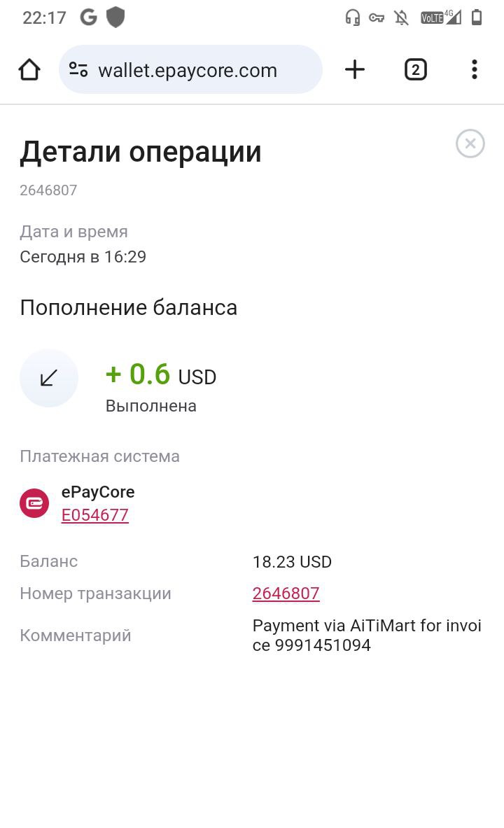Tap the headphones icon in status bar
The height and width of the screenshot is (828, 504).
pos(352,18)
